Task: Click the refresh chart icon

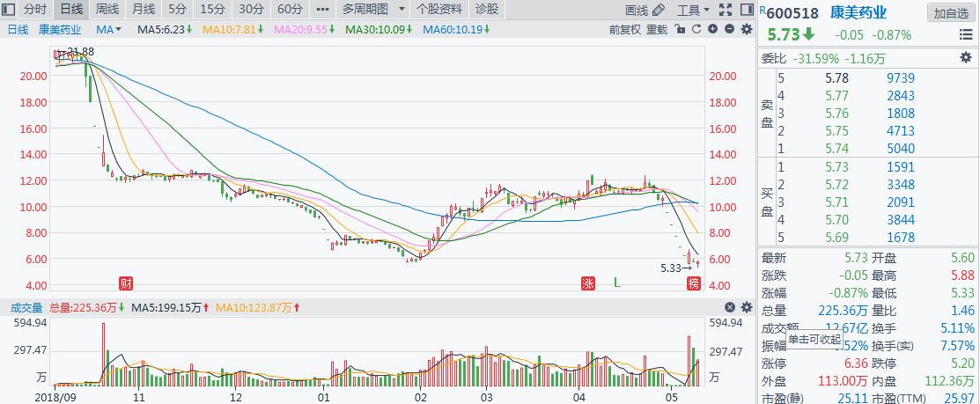Action: (696, 29)
